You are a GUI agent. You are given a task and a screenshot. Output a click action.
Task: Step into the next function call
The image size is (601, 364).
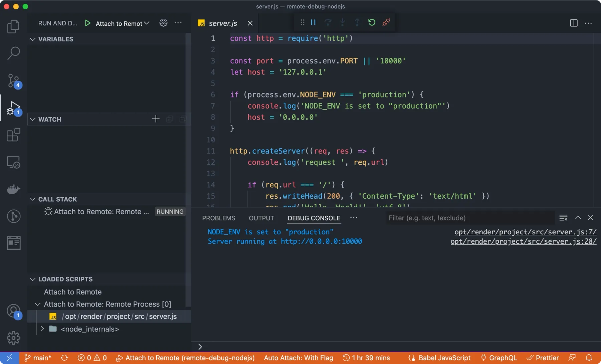[342, 22]
